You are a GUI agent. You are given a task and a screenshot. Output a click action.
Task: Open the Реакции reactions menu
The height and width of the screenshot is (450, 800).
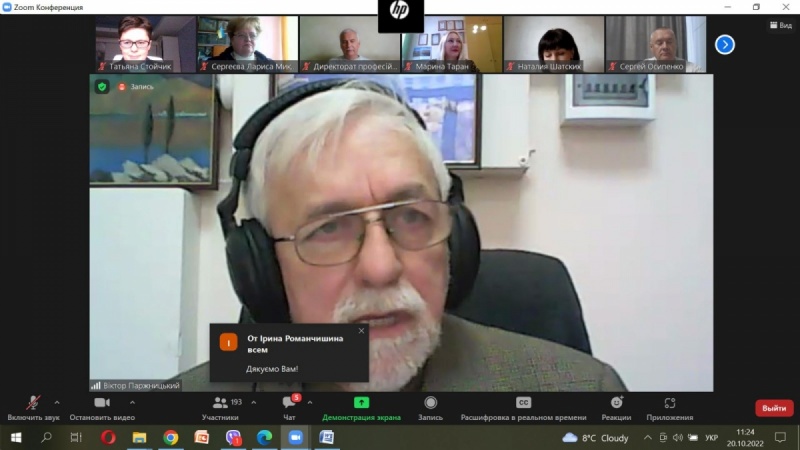point(616,407)
